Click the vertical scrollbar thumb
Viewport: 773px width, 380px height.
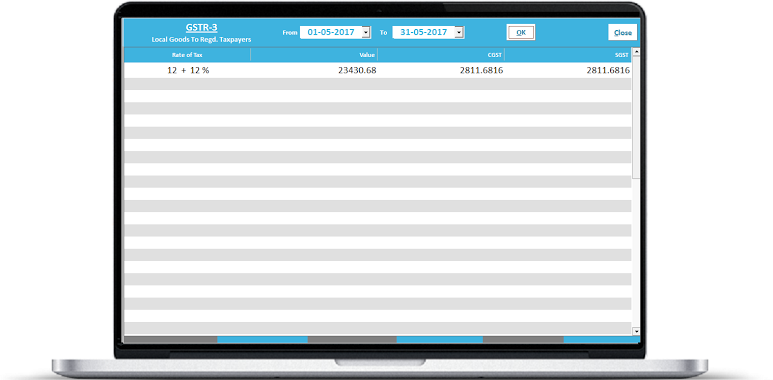635,117
